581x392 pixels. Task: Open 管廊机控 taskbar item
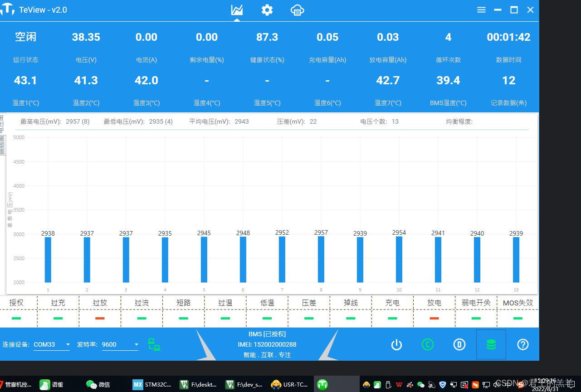pos(16,384)
